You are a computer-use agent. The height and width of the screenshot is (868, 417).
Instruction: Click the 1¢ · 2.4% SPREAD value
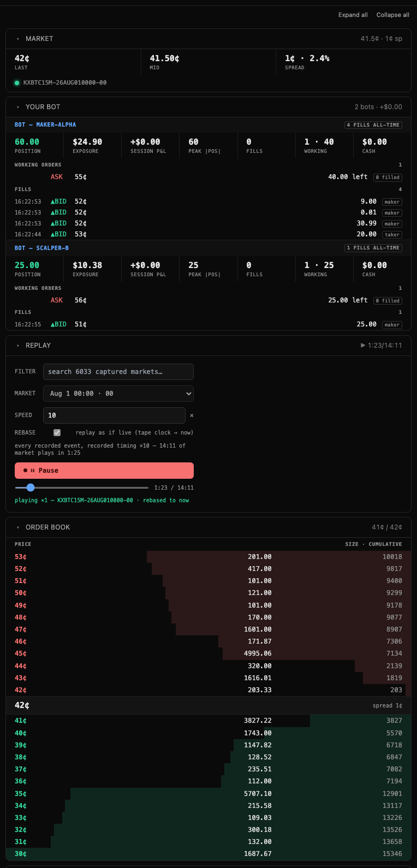307,58
